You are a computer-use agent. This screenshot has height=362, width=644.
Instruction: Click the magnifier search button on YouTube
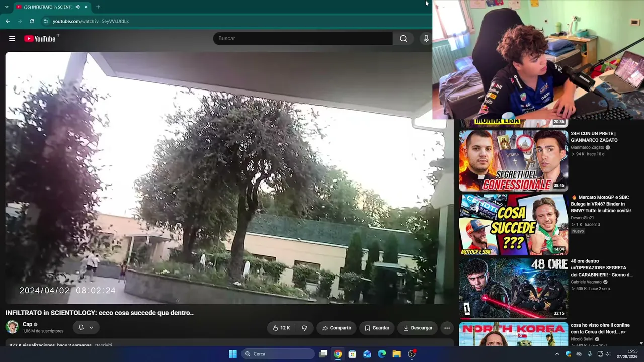(x=404, y=39)
